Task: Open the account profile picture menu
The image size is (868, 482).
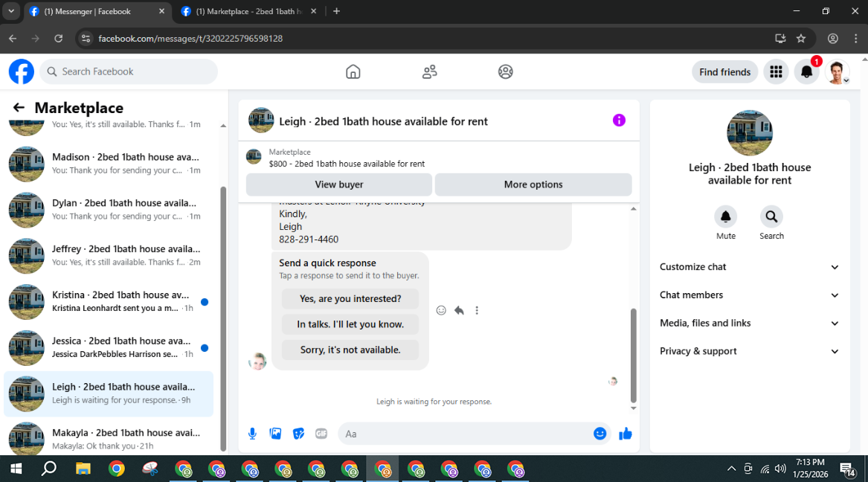Action: (x=837, y=72)
